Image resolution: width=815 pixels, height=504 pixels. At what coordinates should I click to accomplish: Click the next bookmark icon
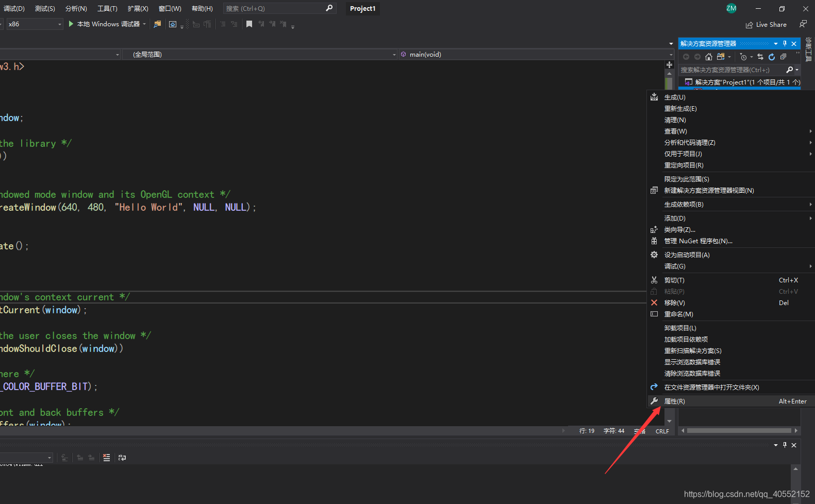[272, 24]
